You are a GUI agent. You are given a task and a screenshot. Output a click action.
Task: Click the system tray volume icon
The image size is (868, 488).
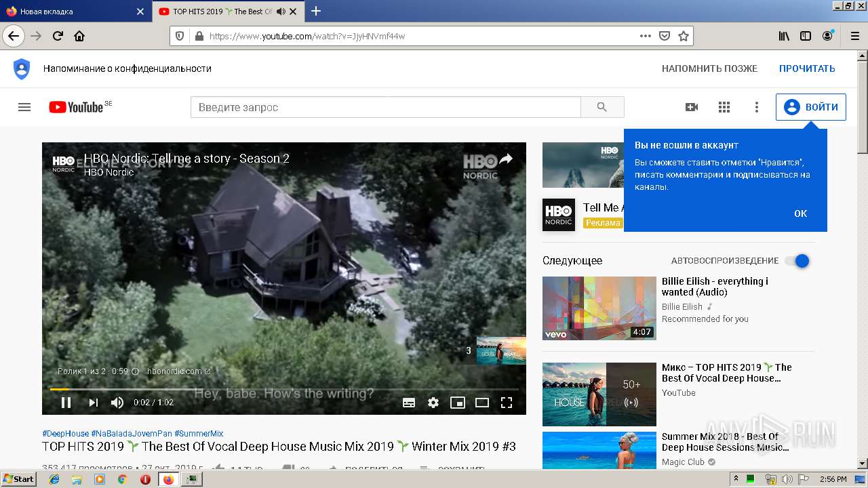pyautogui.click(x=787, y=479)
